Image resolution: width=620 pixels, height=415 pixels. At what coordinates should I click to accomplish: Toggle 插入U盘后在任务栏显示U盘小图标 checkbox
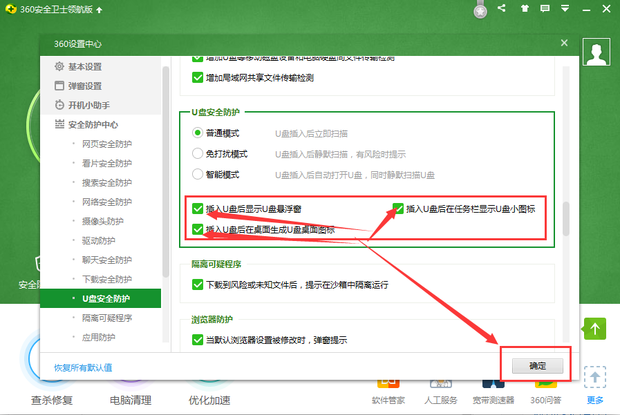(398, 208)
